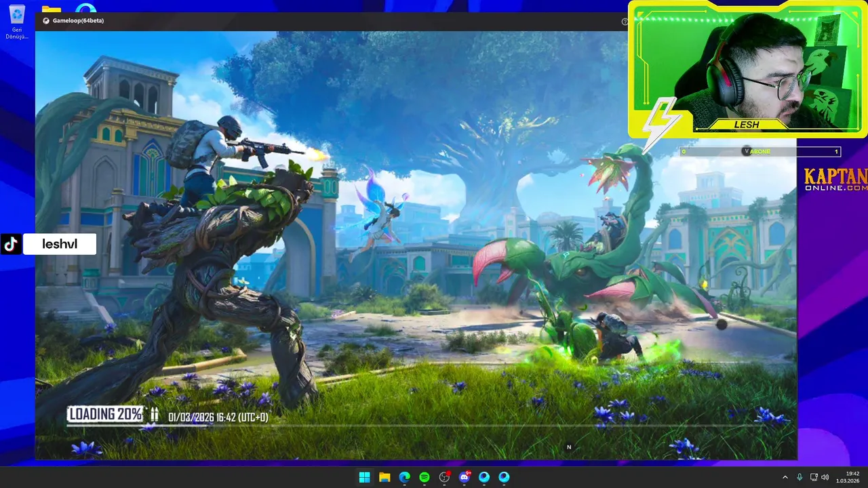Click the ABONE subscriber goal bar
This screenshot has height=488, width=868.
point(760,151)
